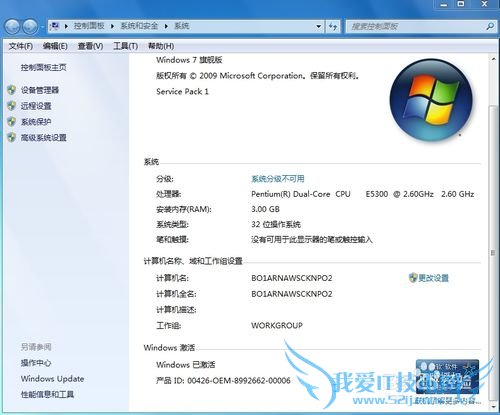Screen dimensions: 500x415
Task: Go to 控制面板主页 link
Action: [44, 68]
